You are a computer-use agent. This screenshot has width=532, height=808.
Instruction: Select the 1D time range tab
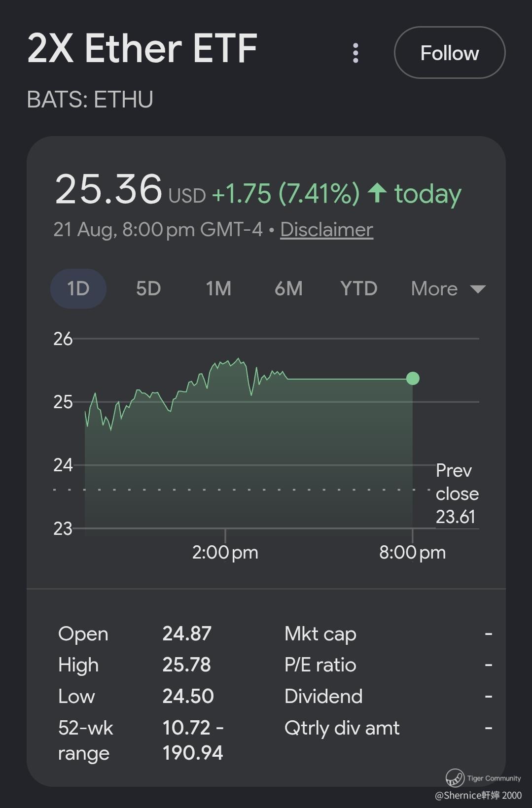pos(78,288)
